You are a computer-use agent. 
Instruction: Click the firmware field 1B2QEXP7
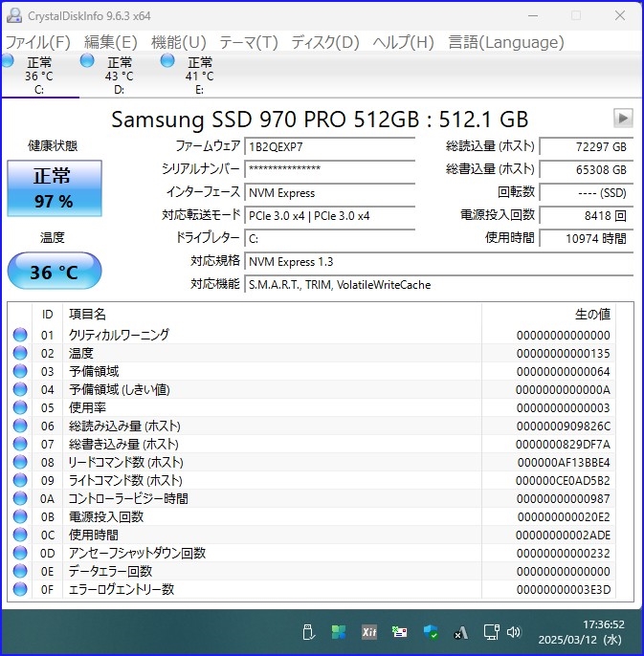click(329, 147)
